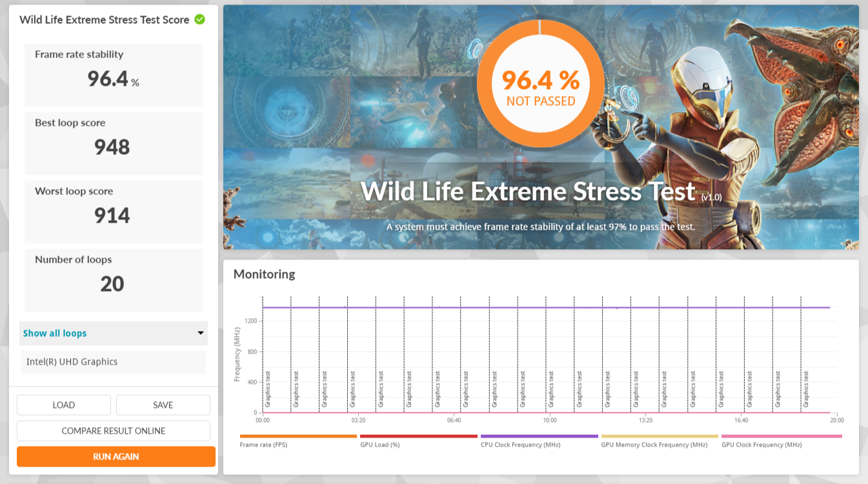Click the purple CPU clock line in the chart
This screenshot has height=484, width=868.
546,307
